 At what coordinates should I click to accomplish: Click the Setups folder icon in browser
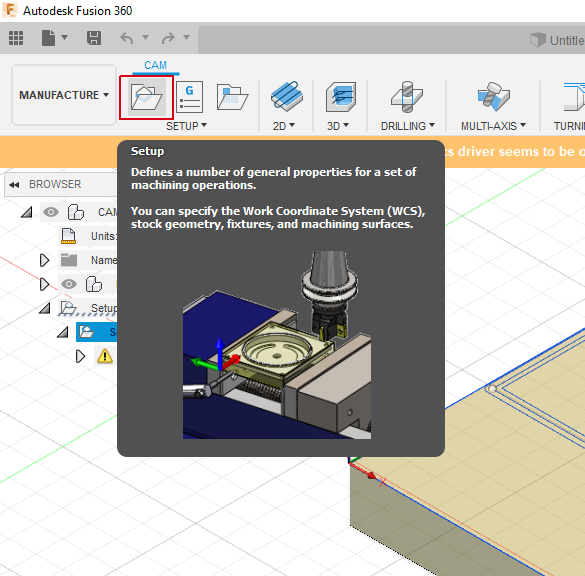69,308
